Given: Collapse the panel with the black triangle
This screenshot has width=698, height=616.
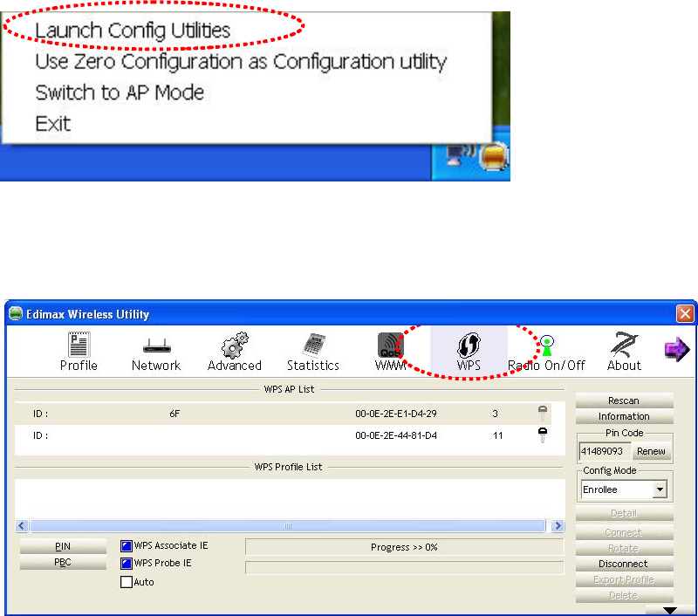Looking at the screenshot, I should click(x=669, y=610).
